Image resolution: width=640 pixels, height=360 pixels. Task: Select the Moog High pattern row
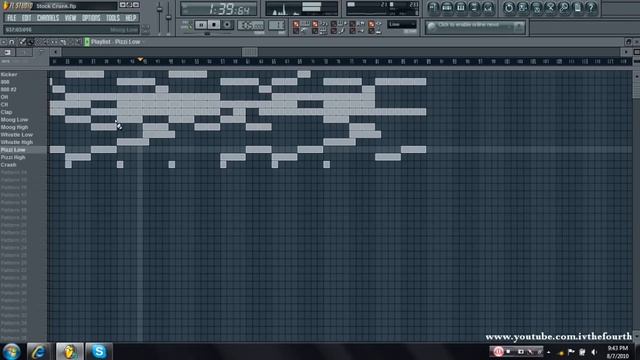[23, 127]
